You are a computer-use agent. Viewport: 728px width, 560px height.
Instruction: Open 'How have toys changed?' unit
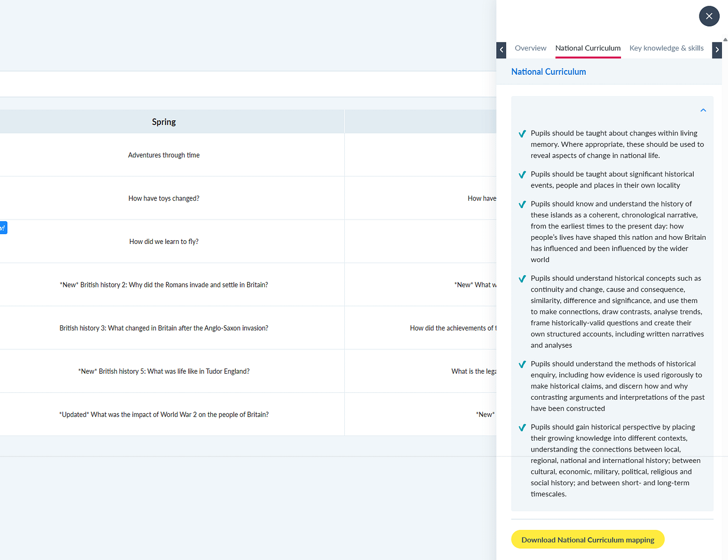(164, 198)
